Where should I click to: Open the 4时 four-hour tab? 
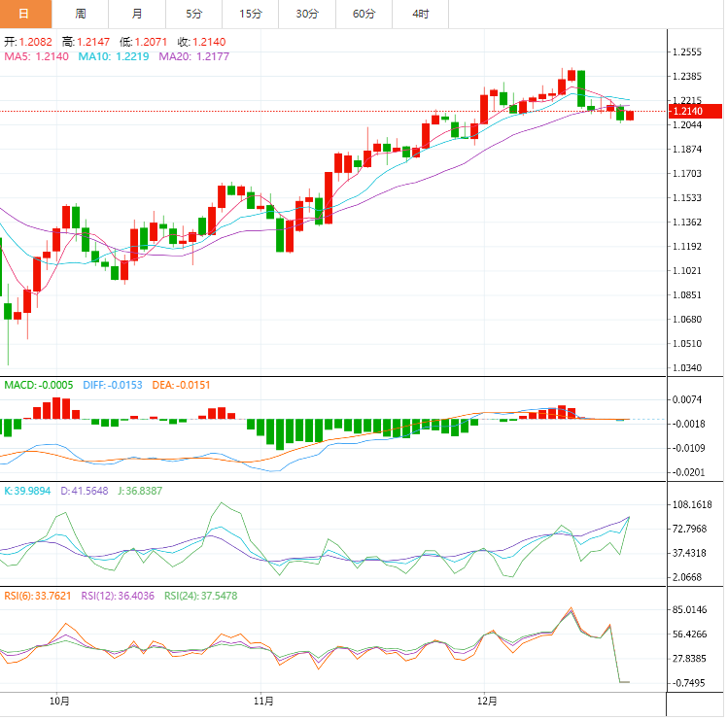[421, 14]
